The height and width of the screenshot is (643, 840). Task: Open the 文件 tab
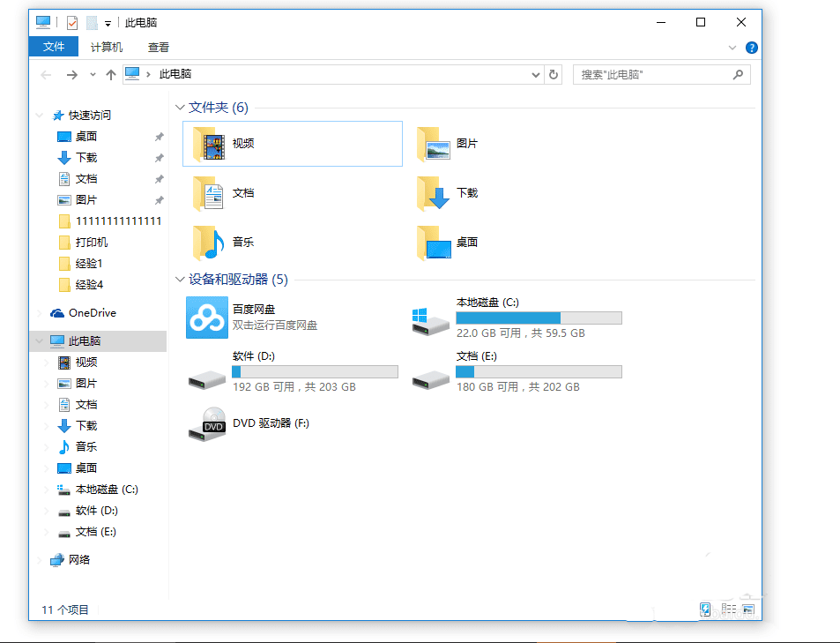[x=54, y=47]
